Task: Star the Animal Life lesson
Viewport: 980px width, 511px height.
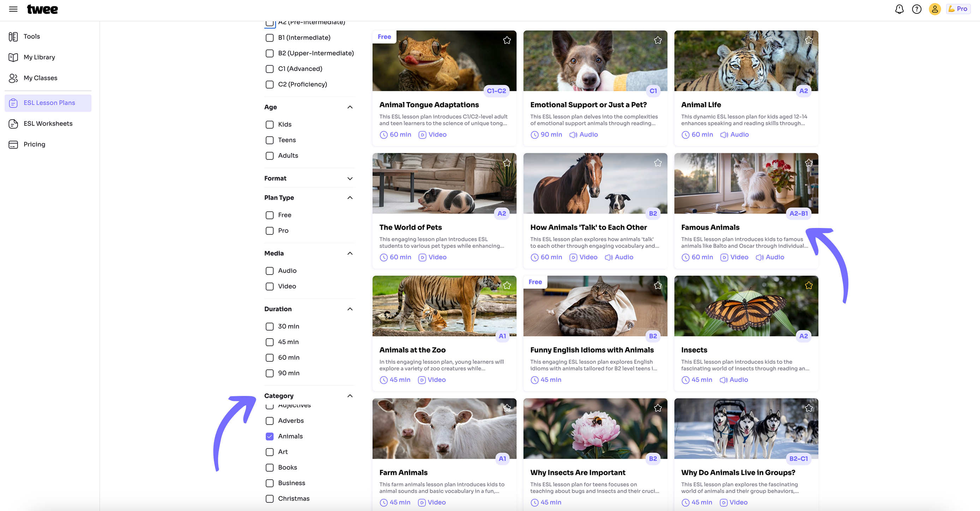Action: (809, 40)
